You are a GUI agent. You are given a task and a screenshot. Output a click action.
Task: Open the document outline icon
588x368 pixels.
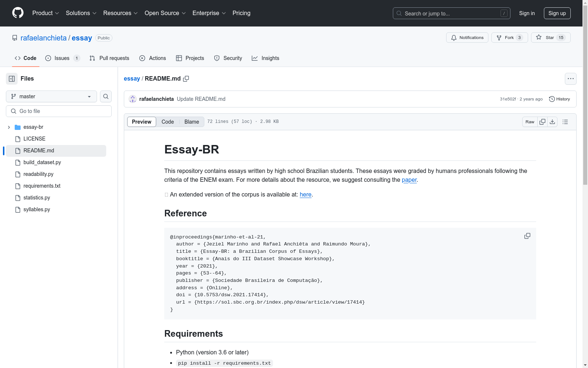[565, 122]
